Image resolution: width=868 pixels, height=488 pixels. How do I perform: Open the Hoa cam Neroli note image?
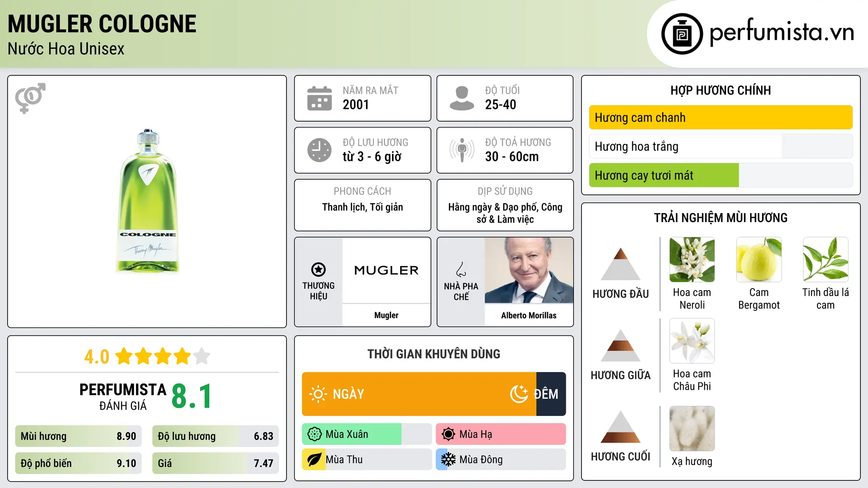pos(692,260)
